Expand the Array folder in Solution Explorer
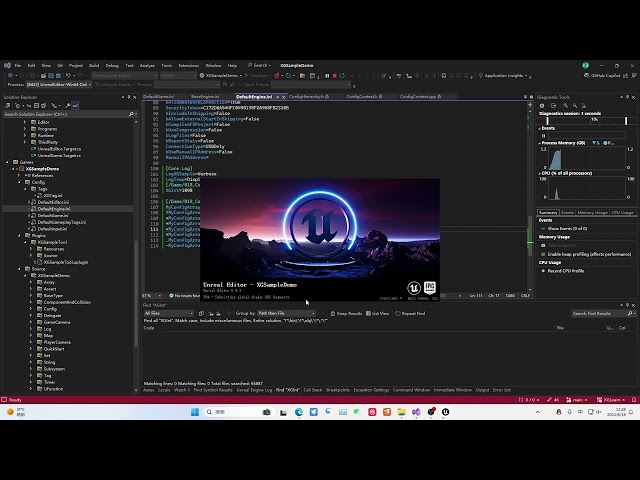 pyautogui.click(x=31, y=282)
